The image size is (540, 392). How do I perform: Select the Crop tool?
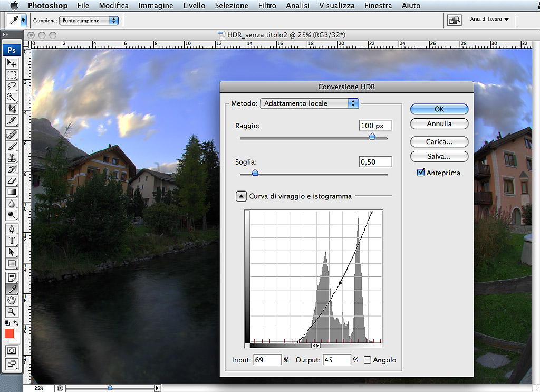coord(12,109)
